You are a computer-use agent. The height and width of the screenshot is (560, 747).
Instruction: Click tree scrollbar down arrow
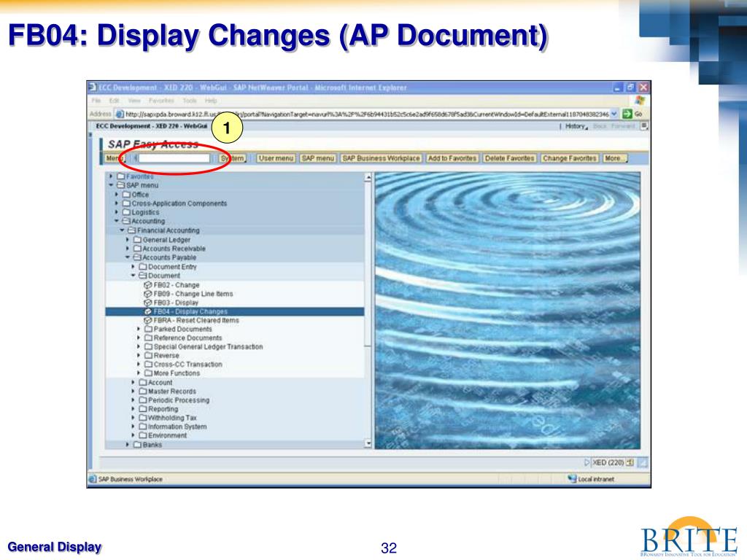(x=368, y=443)
